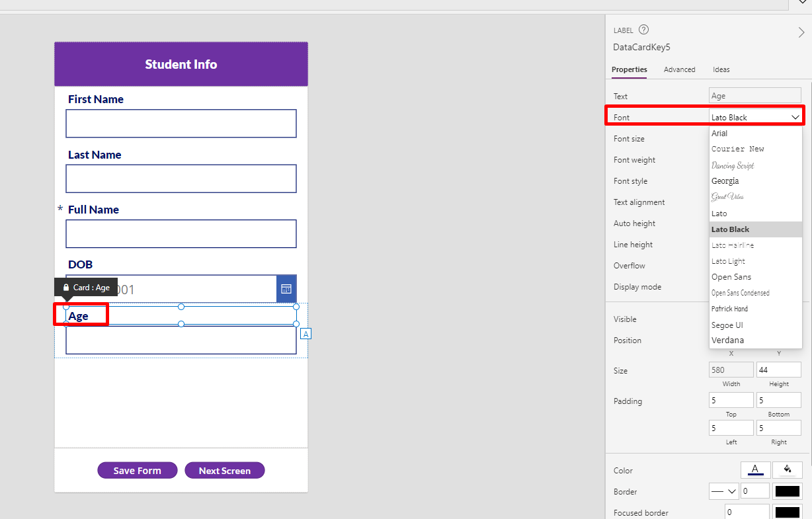The height and width of the screenshot is (519, 812).
Task: Choose Open Sans Condensed from the font list
Action: click(x=755, y=293)
